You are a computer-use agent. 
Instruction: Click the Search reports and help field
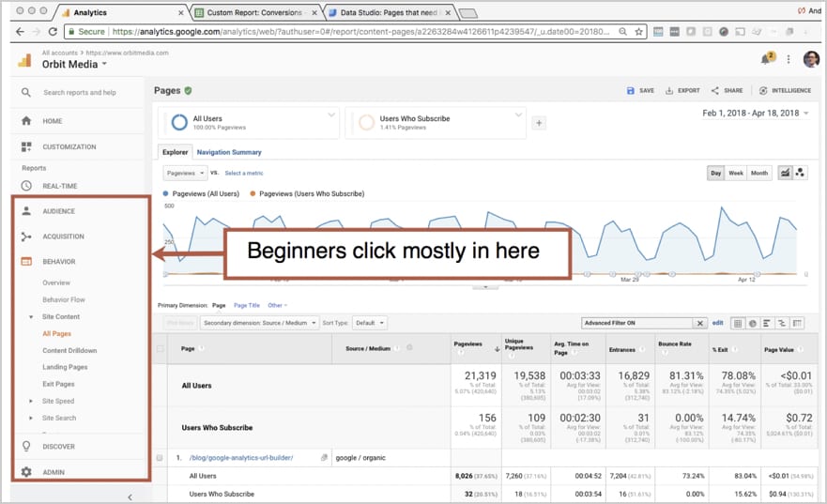[x=80, y=92]
